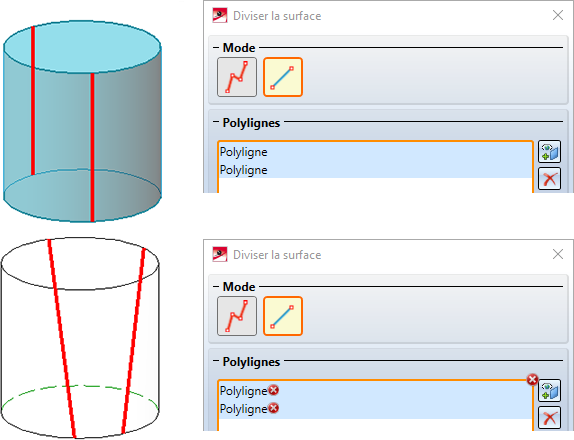This screenshot has height=440, width=574.
Task: Click left red line on shaded cylinder
Action: 33,101
